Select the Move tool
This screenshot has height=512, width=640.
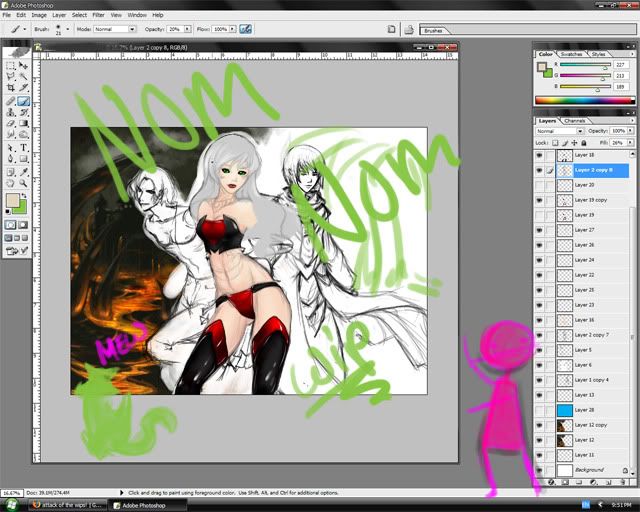(x=24, y=66)
